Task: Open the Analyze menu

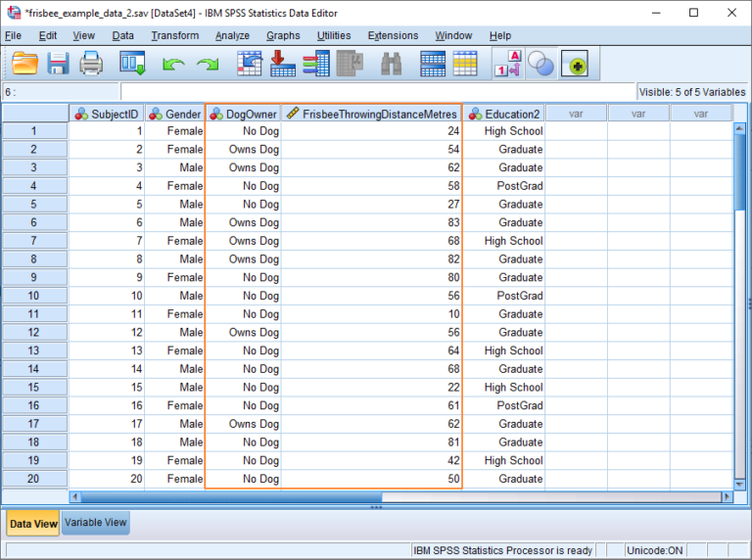Action: [232, 35]
